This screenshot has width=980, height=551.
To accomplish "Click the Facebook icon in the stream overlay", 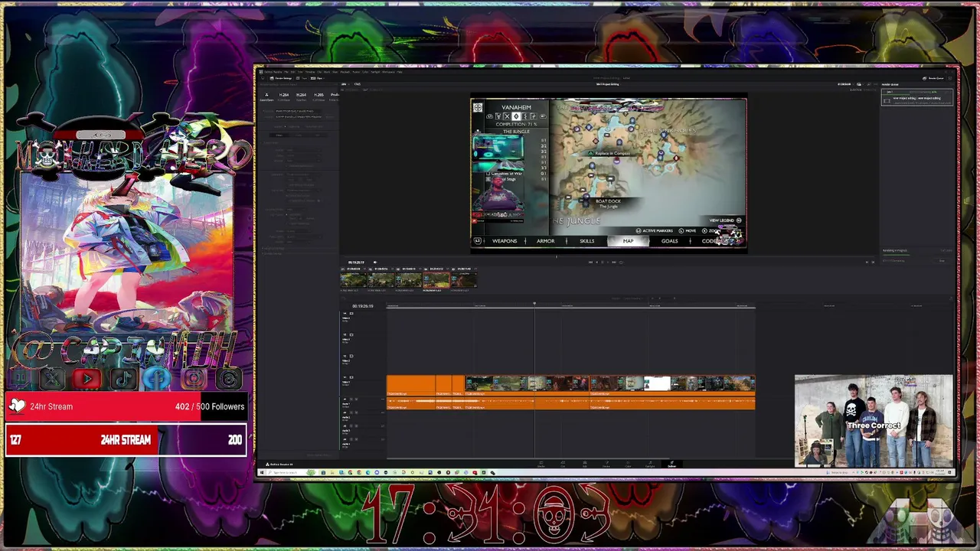I will pos(158,378).
